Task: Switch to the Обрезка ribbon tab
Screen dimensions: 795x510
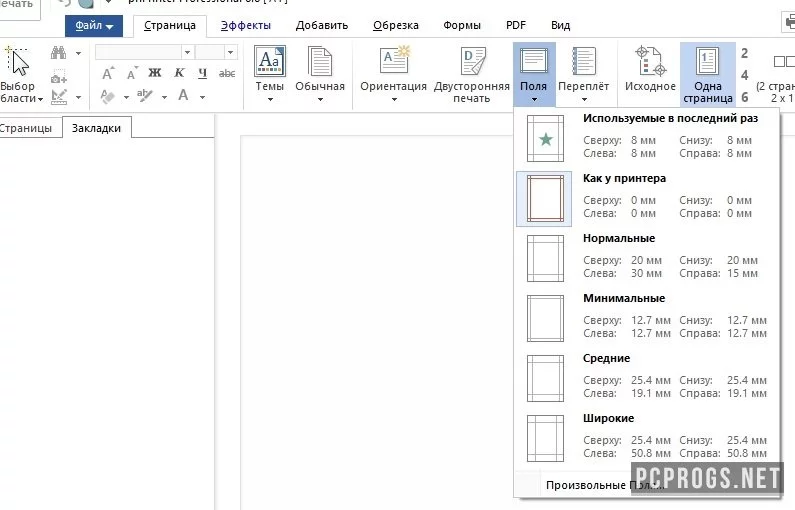Action: 396,25
